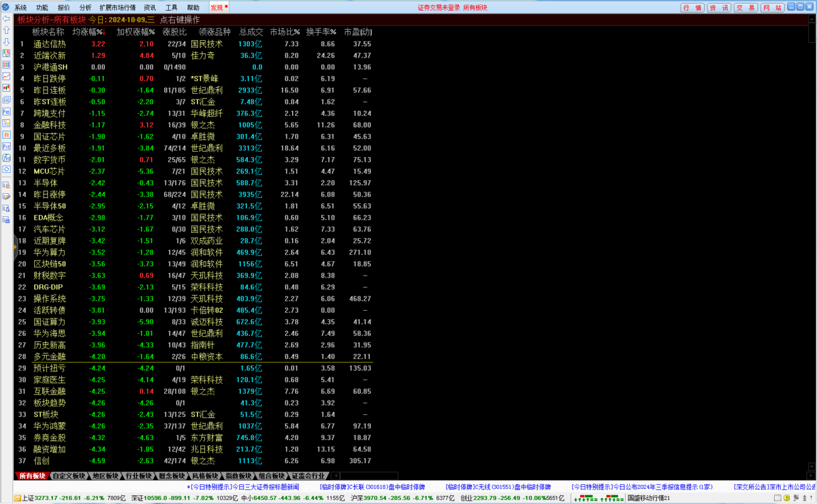Select the 跨境支付 sector row
This screenshot has width=817, height=504.
(195, 113)
